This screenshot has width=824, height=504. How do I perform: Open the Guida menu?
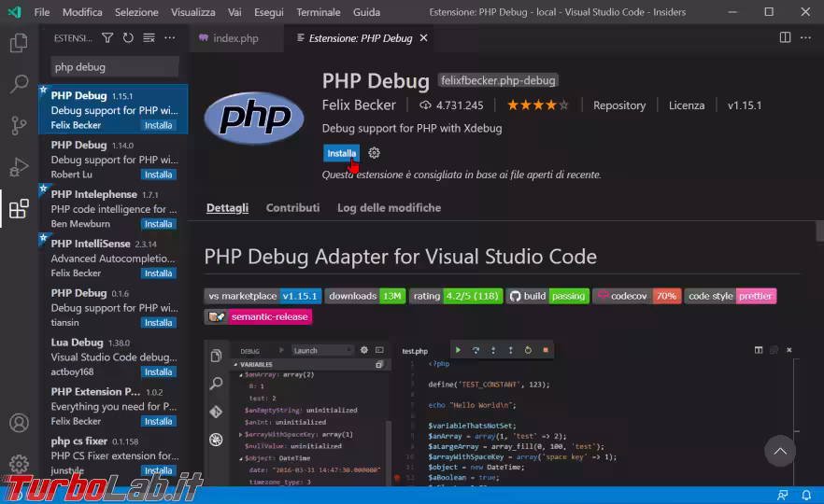[367, 11]
